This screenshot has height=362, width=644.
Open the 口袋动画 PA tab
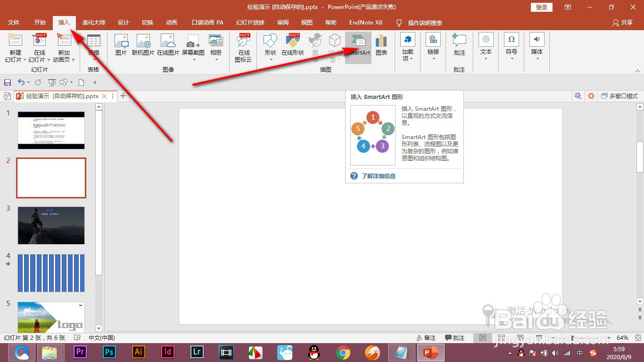207,23
